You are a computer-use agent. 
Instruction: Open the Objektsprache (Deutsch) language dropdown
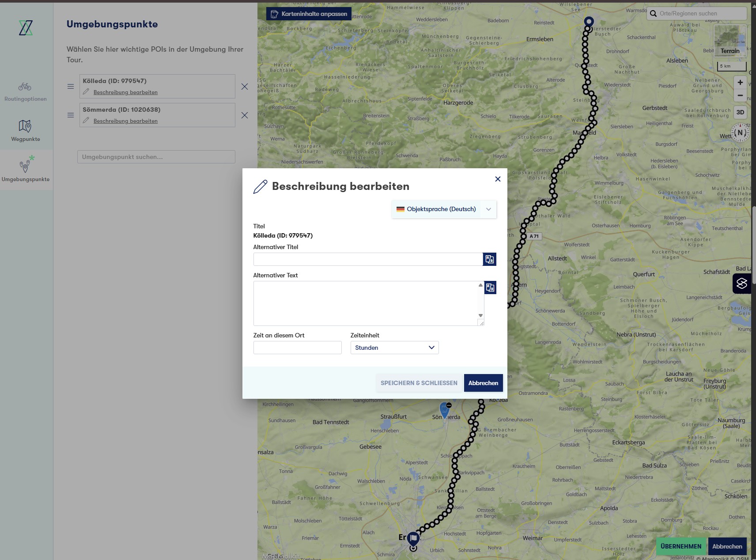(443, 209)
